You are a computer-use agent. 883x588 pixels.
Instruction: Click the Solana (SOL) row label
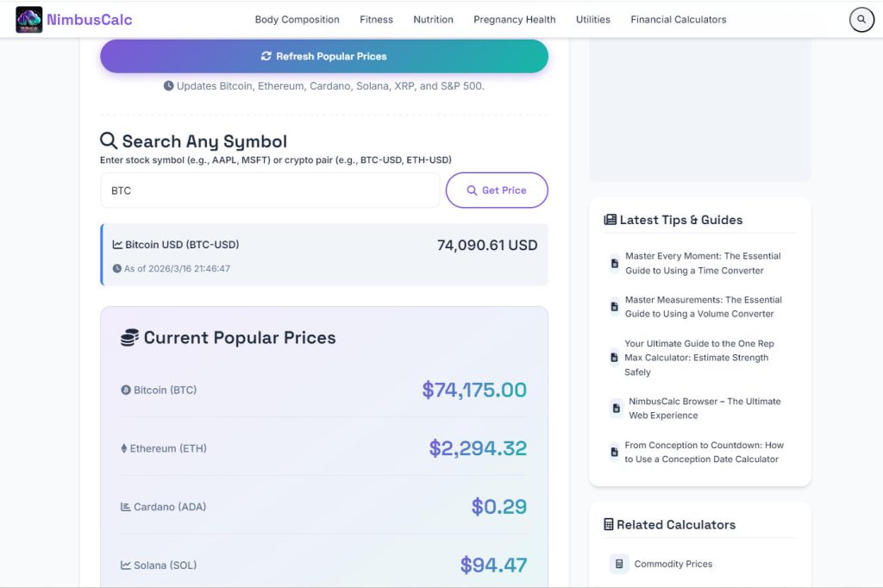[165, 565]
